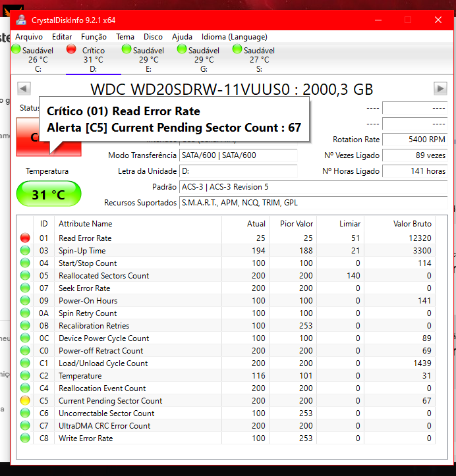Click green status dot for Spin Retry Count
The width and height of the screenshot is (456, 476).
(25, 313)
